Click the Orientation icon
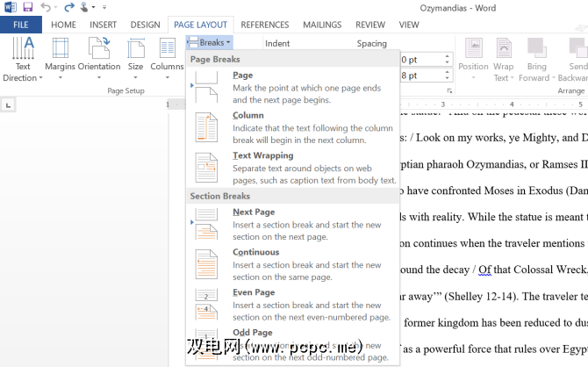 pyautogui.click(x=98, y=51)
